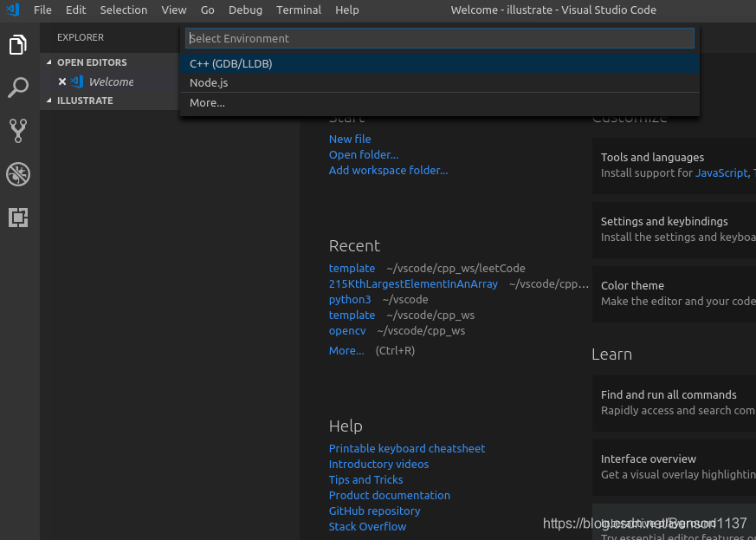Open the Extensions view icon
The height and width of the screenshot is (540, 756).
click(x=18, y=218)
